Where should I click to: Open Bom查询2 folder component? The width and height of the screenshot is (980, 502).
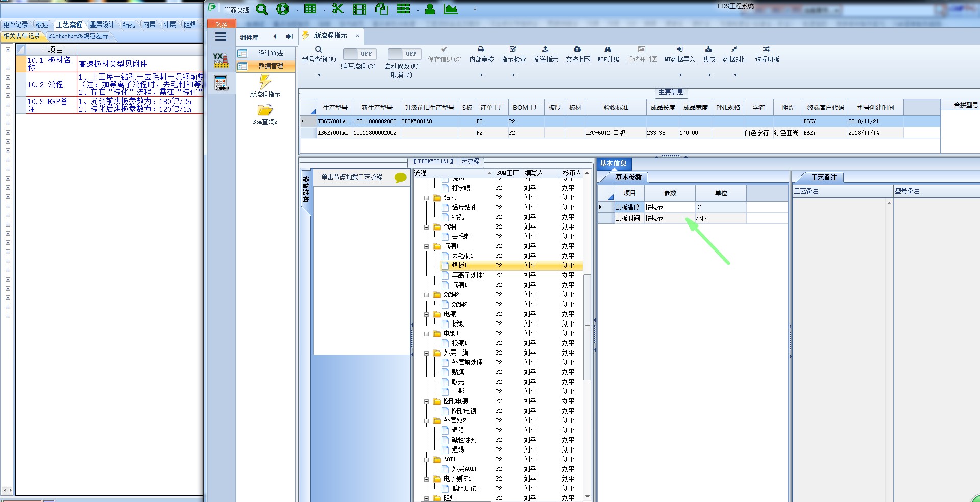pyautogui.click(x=265, y=114)
